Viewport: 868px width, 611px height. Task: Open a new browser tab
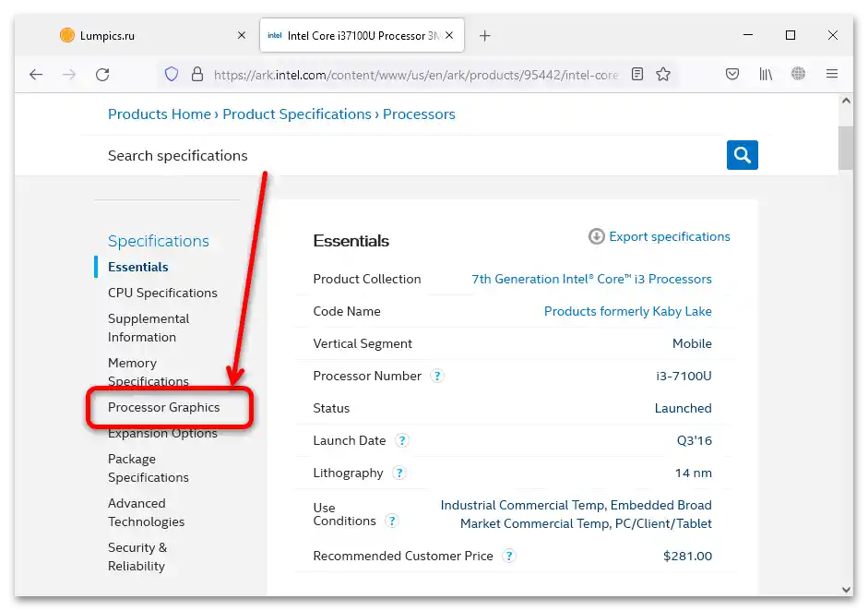point(485,36)
